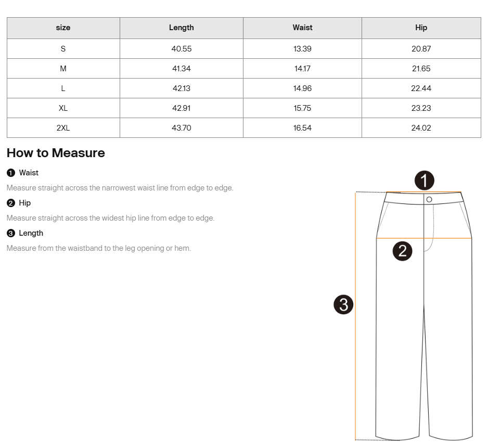Click the button on the pants waistband

click(429, 199)
